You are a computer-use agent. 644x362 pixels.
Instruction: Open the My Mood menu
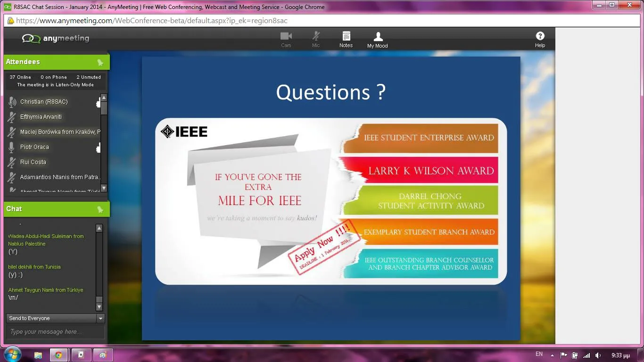[x=378, y=40]
